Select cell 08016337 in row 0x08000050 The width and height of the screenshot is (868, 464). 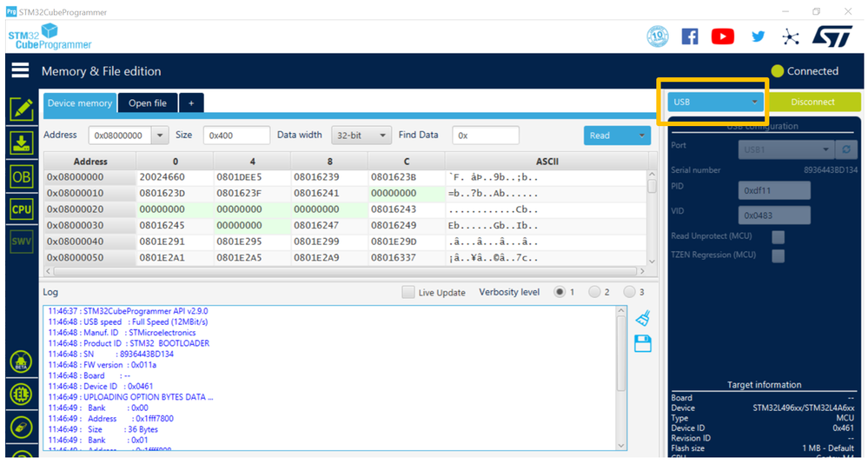pos(407,257)
